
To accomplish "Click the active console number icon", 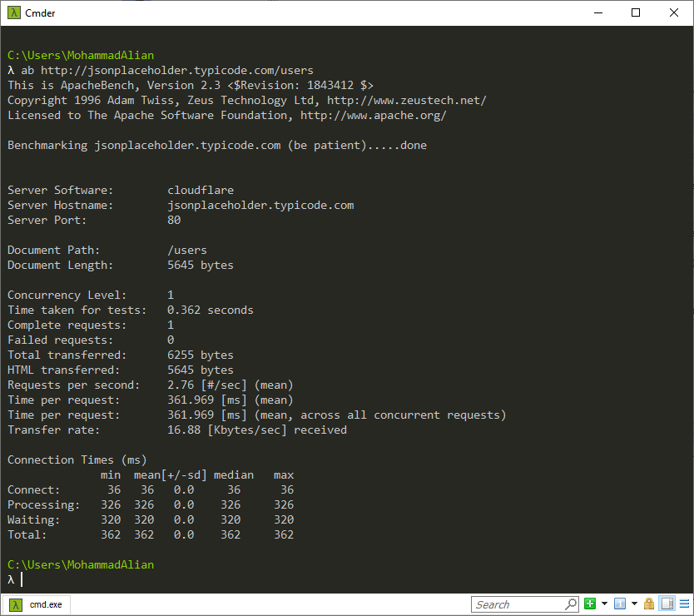I will (x=620, y=604).
